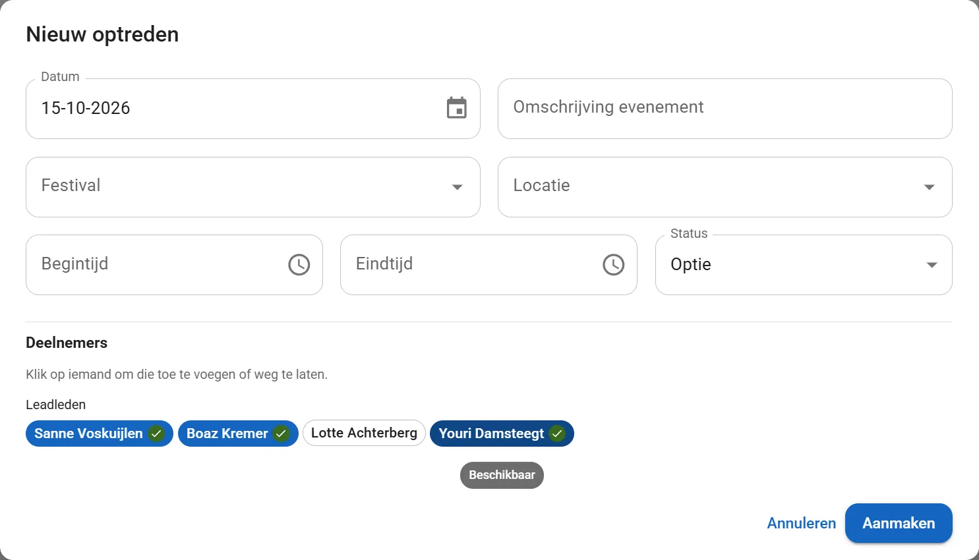Click the 'Klik op iemand om die toe te voegen' hint
Viewport: 979px width, 560px height.
click(x=177, y=374)
